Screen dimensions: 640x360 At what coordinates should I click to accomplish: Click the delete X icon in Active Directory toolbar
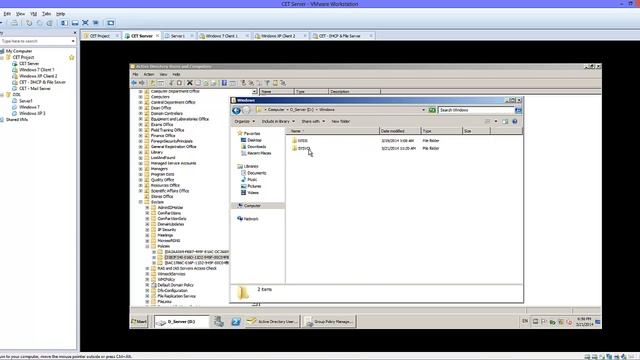tap(189, 83)
